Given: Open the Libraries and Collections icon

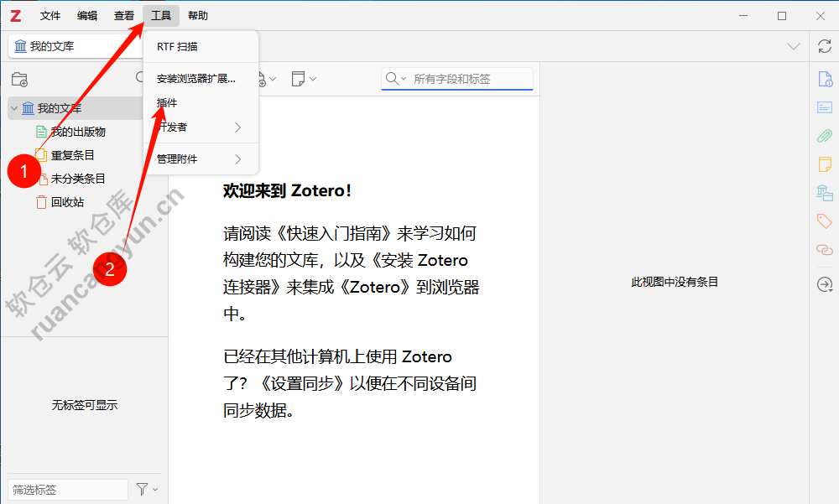Looking at the screenshot, I should click(x=824, y=192).
